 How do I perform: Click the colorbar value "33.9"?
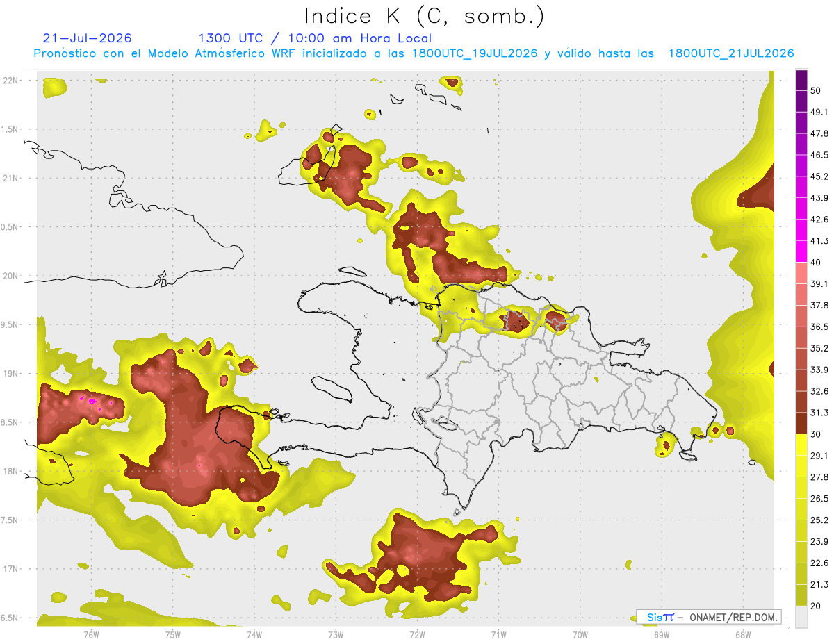pos(819,370)
